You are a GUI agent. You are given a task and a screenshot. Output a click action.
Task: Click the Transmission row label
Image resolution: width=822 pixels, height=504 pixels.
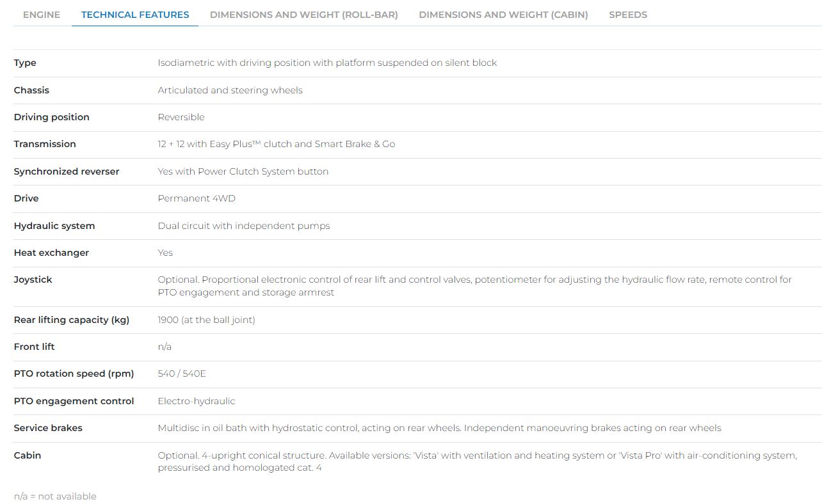(x=45, y=144)
